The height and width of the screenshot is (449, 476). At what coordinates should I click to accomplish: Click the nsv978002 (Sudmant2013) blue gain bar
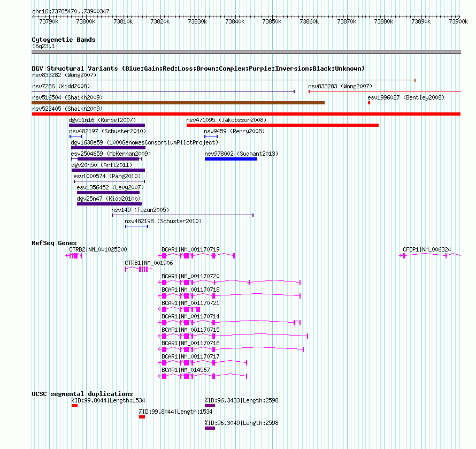tap(231, 159)
